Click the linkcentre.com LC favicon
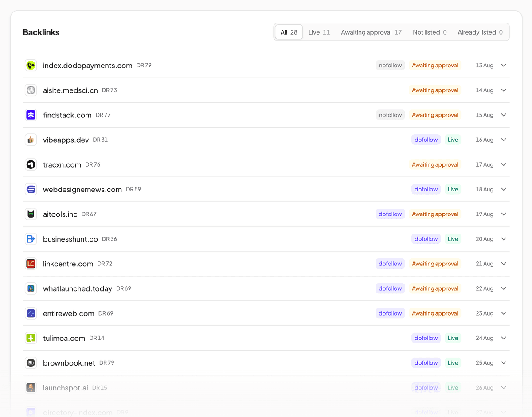 click(31, 264)
